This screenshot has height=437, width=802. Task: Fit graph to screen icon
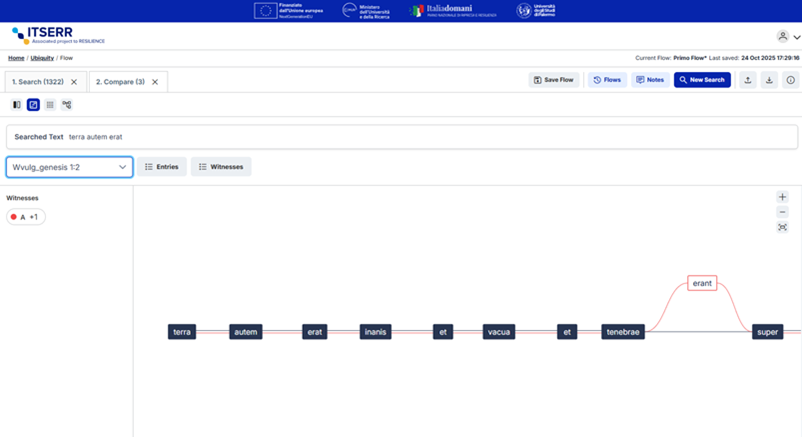coord(782,227)
